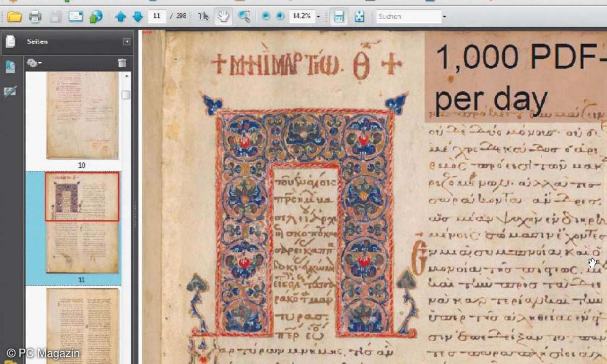
Task: Print the document using the printer icon
Action: point(35,17)
